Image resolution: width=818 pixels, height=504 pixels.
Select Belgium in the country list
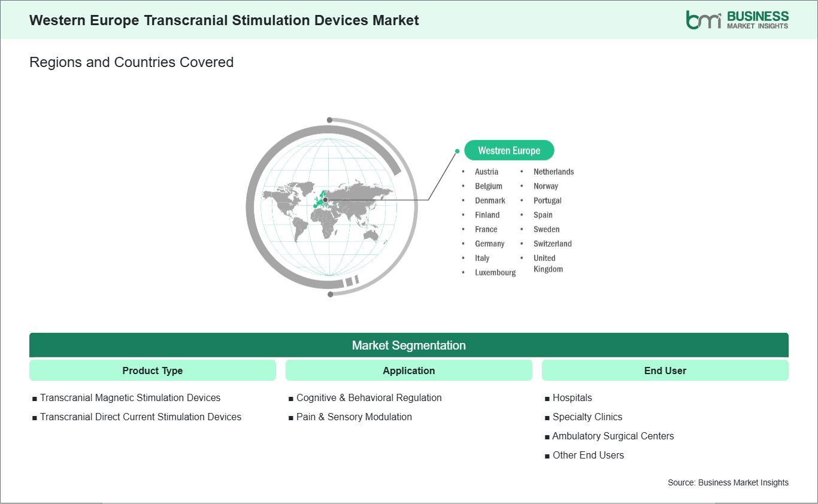point(489,186)
